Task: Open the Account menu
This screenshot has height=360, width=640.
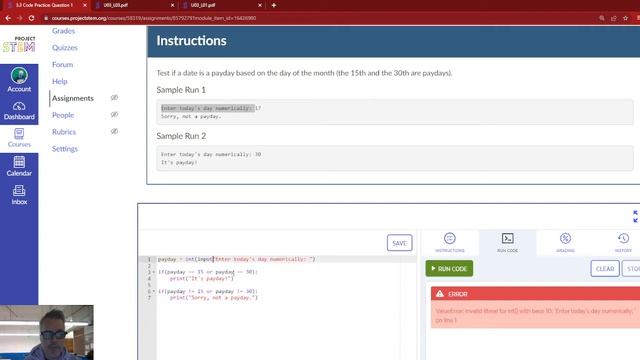Action: (19, 80)
